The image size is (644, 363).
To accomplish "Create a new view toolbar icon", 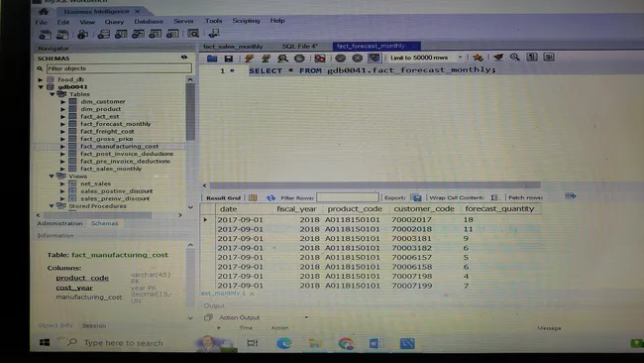I will pyautogui.click(x=138, y=34).
